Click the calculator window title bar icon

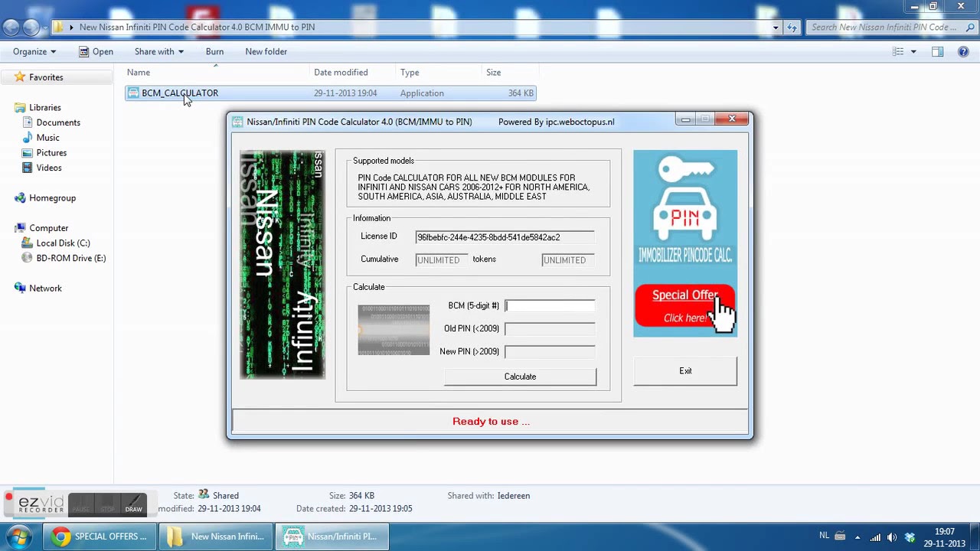tap(237, 122)
